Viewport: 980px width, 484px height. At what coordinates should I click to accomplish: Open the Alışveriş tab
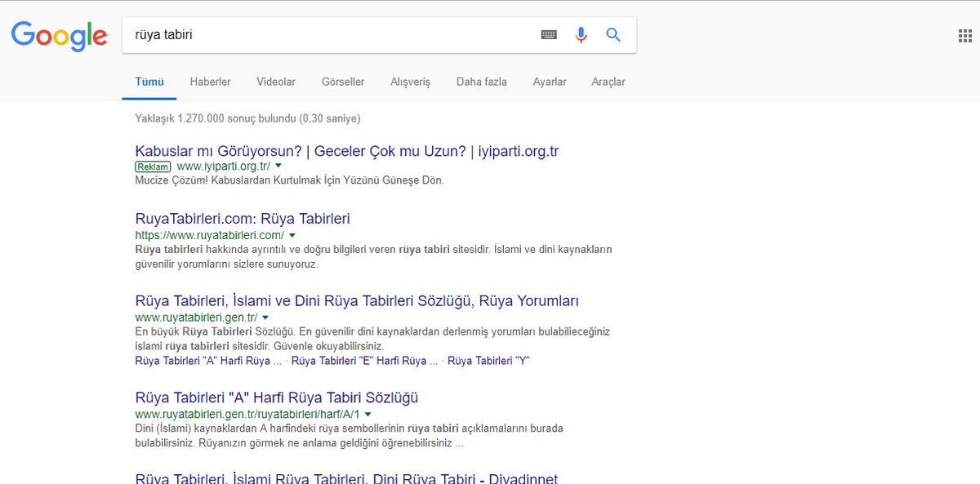click(410, 82)
